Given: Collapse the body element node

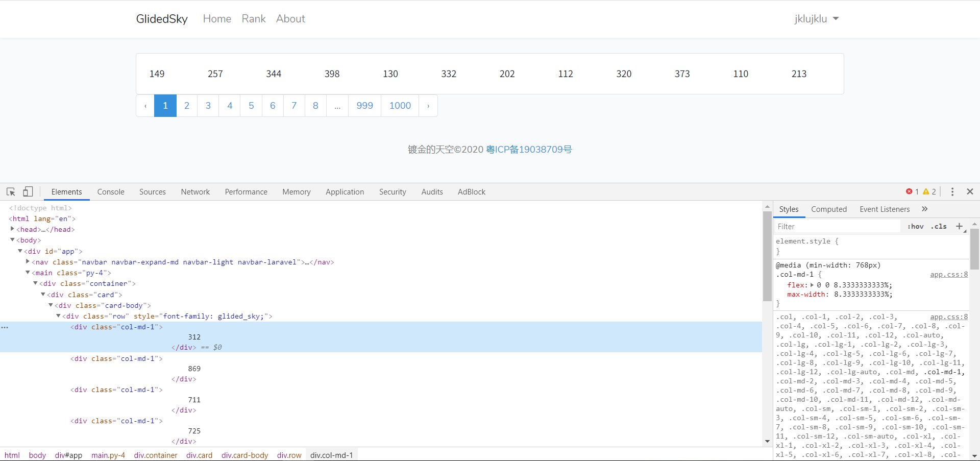Looking at the screenshot, I should coord(12,240).
